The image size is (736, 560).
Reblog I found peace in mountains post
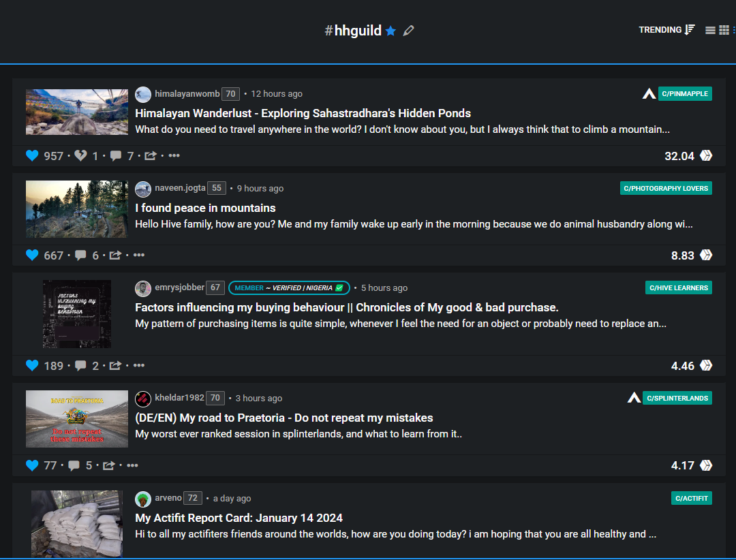click(115, 255)
